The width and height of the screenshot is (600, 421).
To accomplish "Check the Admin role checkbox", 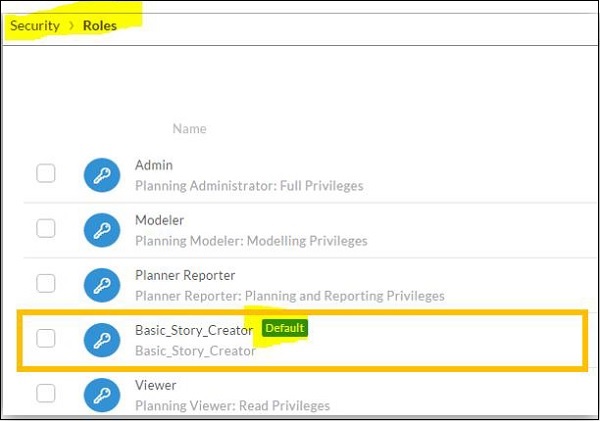I will click(46, 173).
